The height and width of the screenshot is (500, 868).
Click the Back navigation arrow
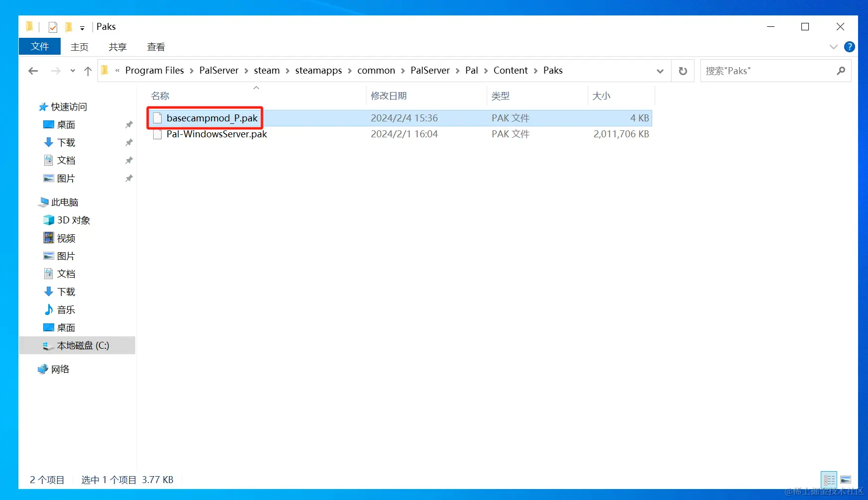(x=33, y=71)
